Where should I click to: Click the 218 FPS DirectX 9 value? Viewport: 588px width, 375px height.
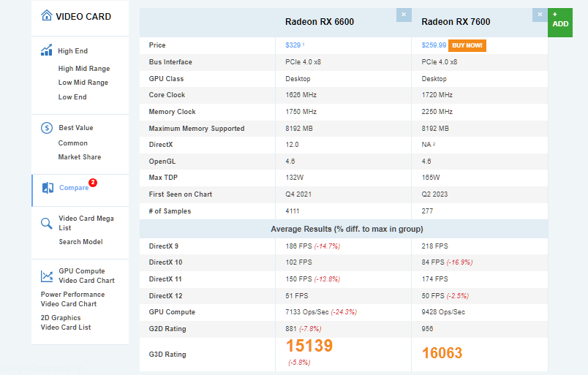tap(434, 246)
